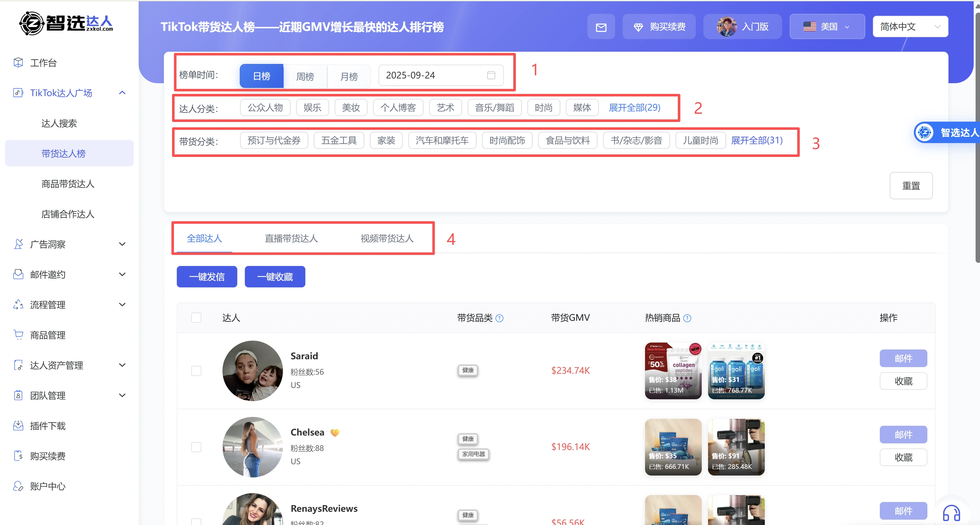Open 工作台 from sidebar cube icon

pyautogui.click(x=18, y=62)
